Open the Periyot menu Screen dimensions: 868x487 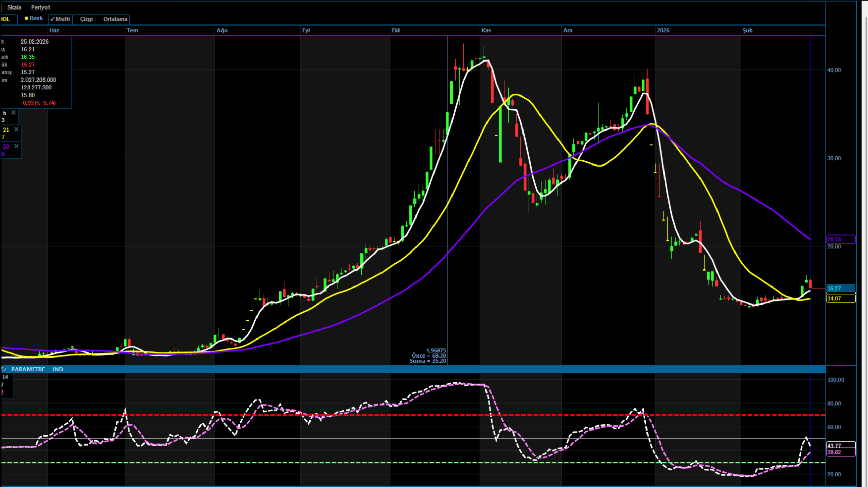40,7
